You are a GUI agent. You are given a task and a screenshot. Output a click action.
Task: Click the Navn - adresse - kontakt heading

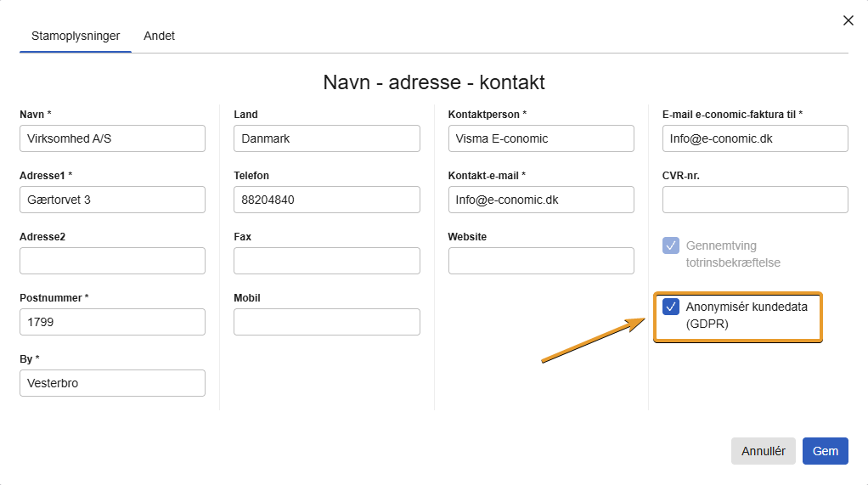click(x=434, y=82)
